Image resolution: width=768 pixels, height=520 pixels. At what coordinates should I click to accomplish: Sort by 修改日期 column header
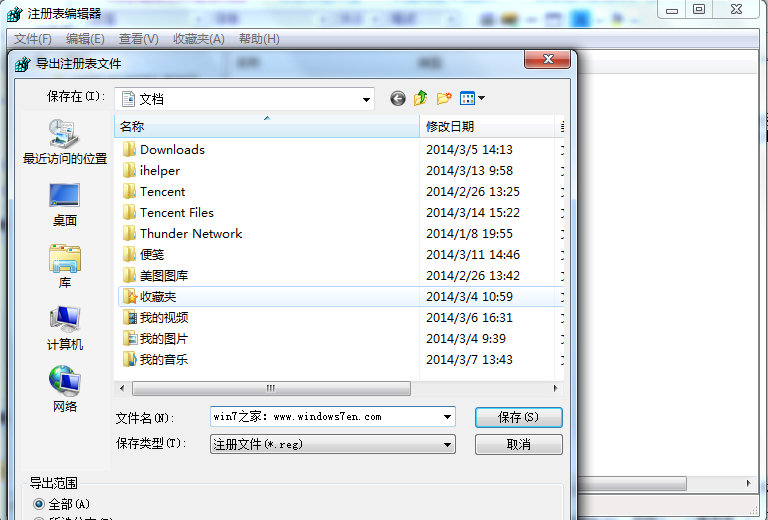click(450, 126)
